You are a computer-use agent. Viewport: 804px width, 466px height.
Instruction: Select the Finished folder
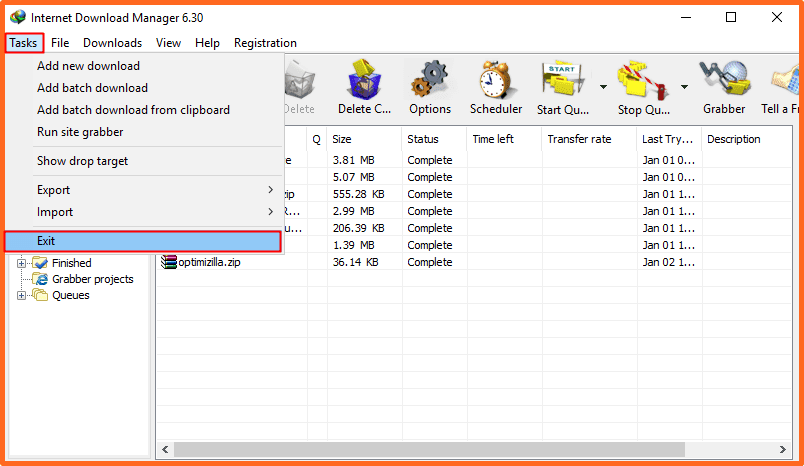(72, 263)
